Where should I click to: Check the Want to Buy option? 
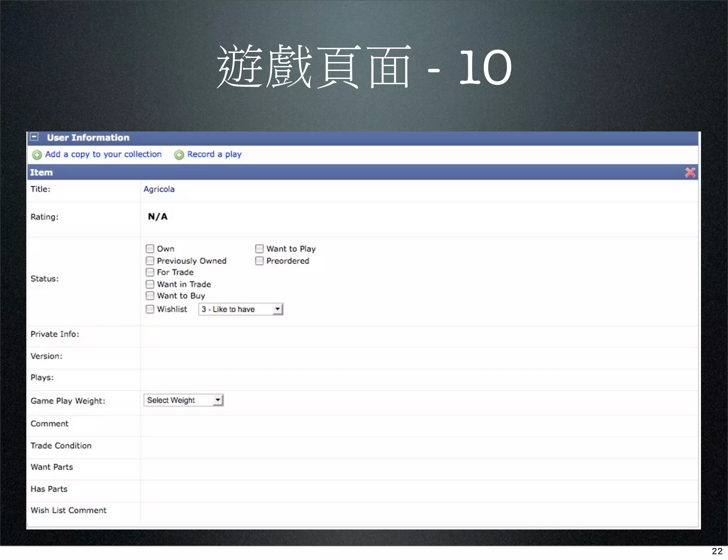150,296
